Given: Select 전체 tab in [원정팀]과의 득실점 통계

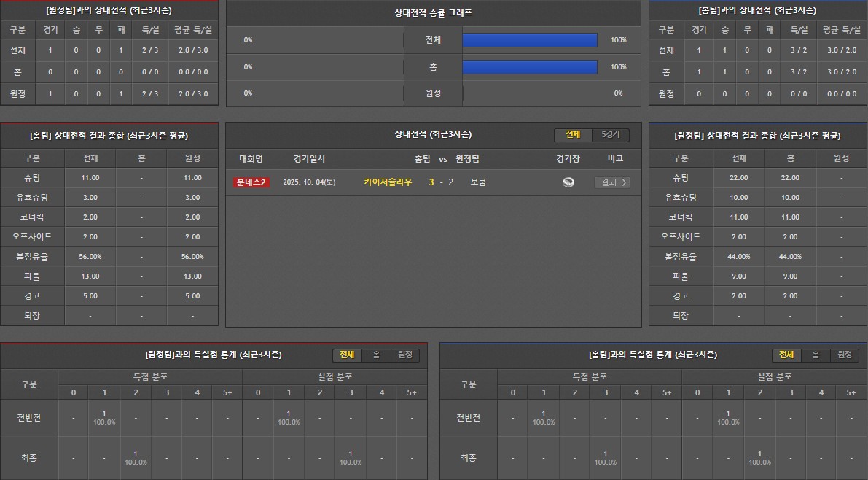Looking at the screenshot, I should (347, 355).
